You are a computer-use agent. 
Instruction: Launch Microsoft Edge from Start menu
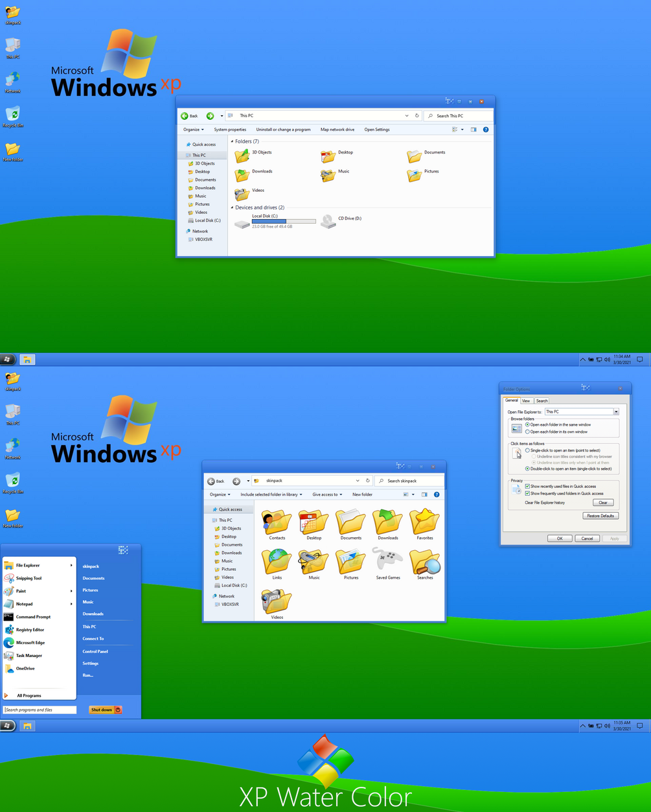pos(30,643)
